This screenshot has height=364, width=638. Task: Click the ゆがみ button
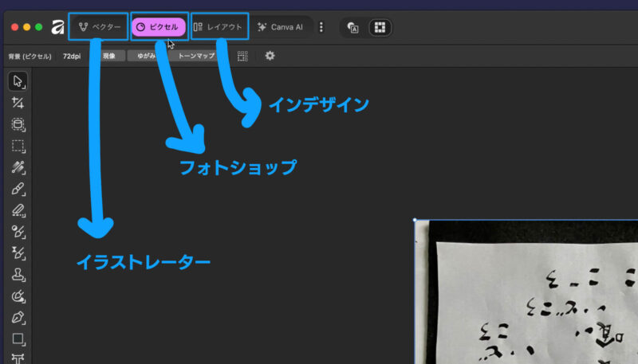point(146,56)
